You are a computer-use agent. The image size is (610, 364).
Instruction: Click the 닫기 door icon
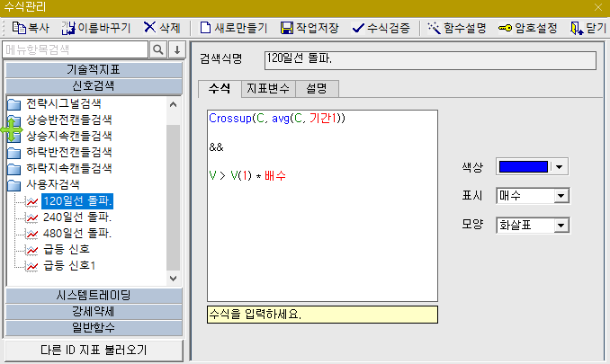[x=576, y=28]
